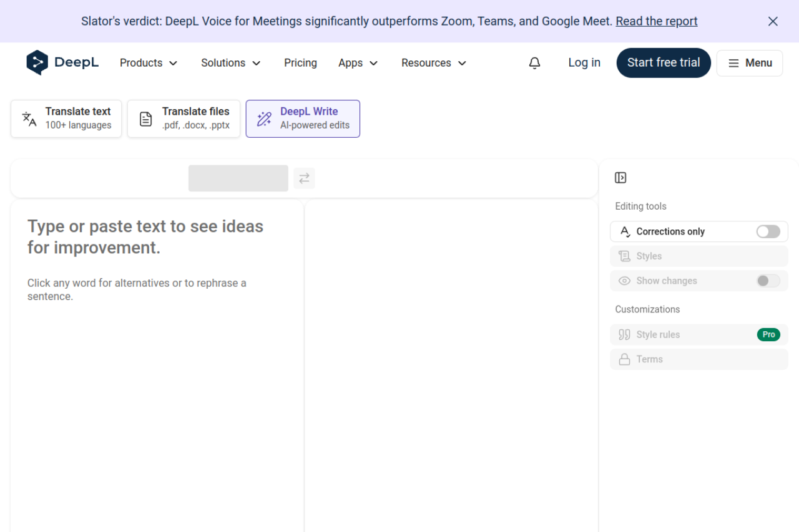
Task: Click the swap languages arrows icon
Action: (x=304, y=178)
